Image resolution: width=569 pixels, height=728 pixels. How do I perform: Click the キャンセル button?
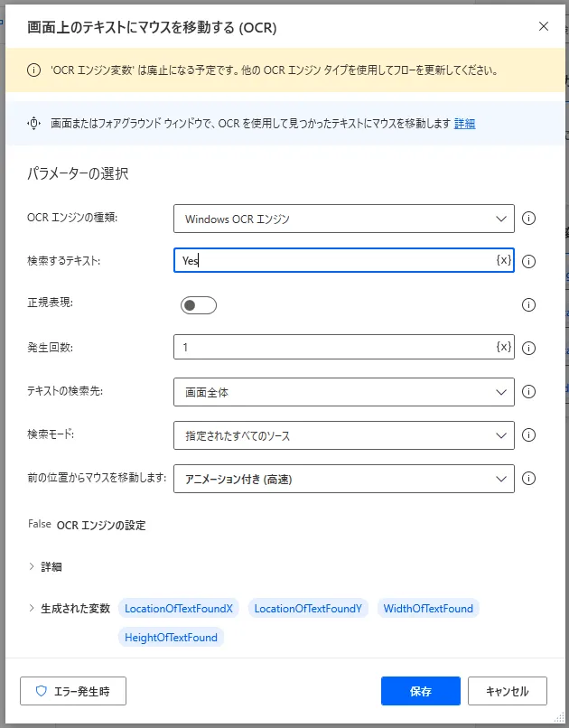[x=508, y=691]
